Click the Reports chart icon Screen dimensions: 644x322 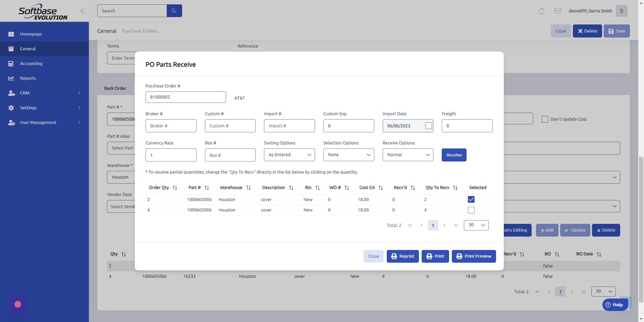tap(11, 78)
